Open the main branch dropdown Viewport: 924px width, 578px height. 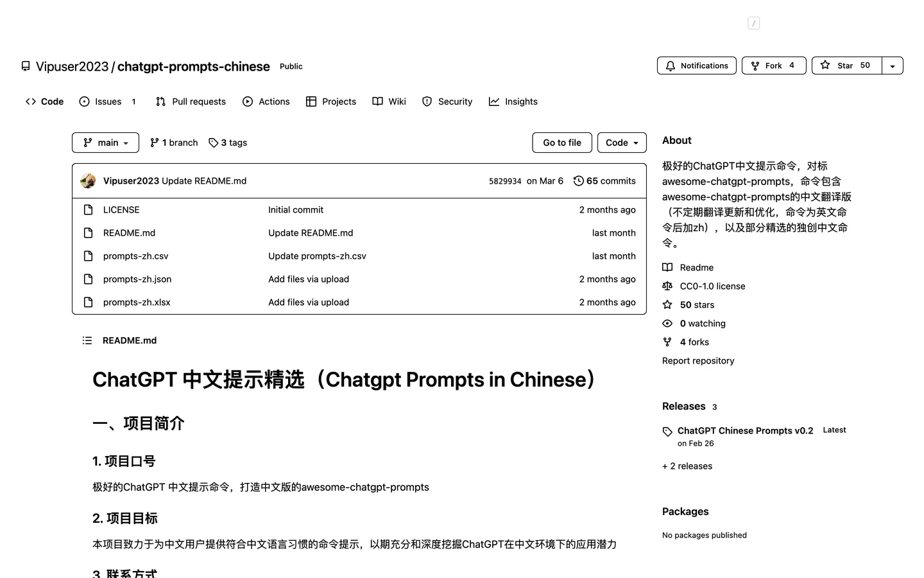pos(105,143)
